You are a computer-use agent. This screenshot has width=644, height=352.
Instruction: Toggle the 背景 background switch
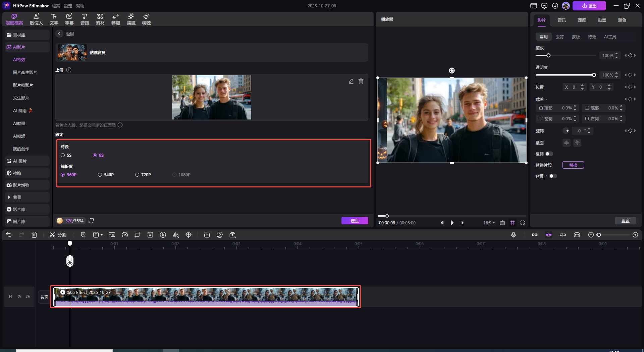click(553, 176)
